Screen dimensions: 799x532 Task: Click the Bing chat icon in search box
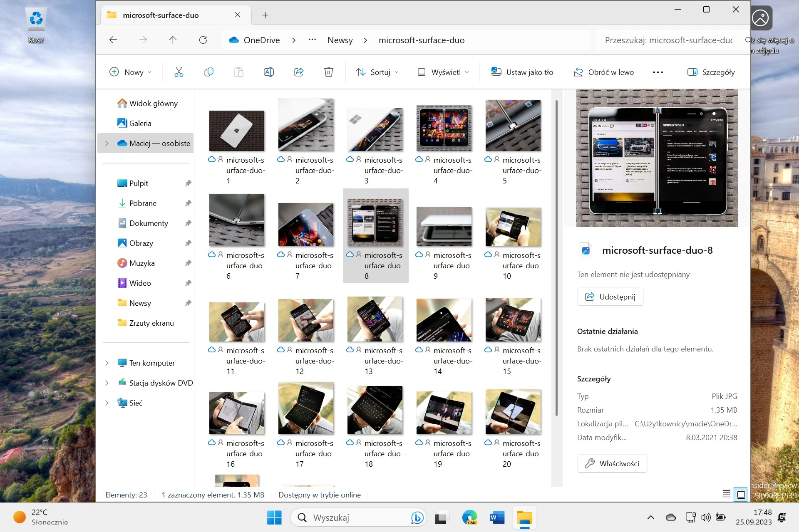417,517
